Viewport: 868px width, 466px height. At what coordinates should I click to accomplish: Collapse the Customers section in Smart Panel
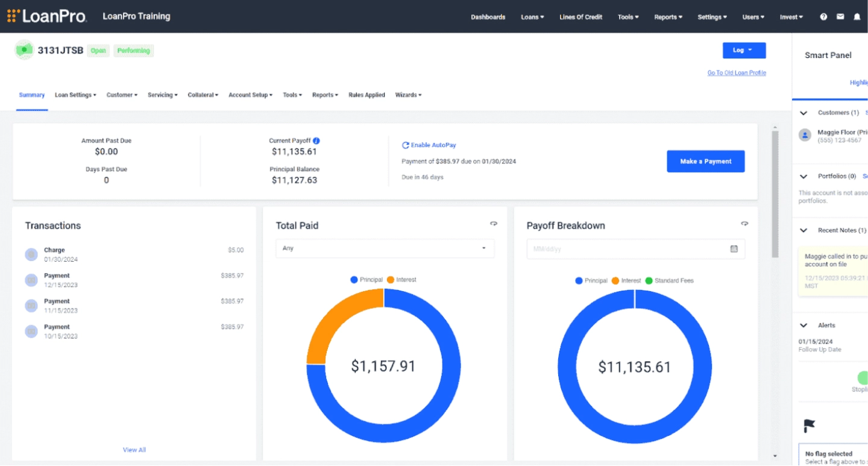tap(804, 113)
